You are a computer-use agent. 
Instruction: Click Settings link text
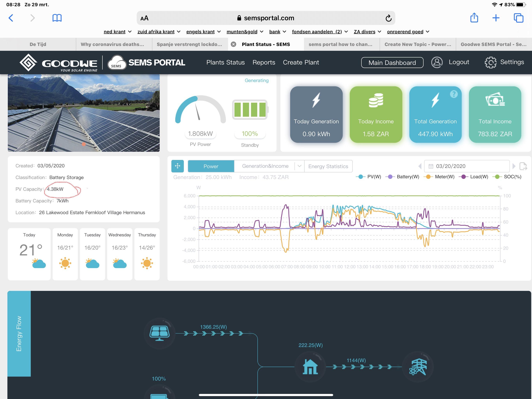pos(512,62)
